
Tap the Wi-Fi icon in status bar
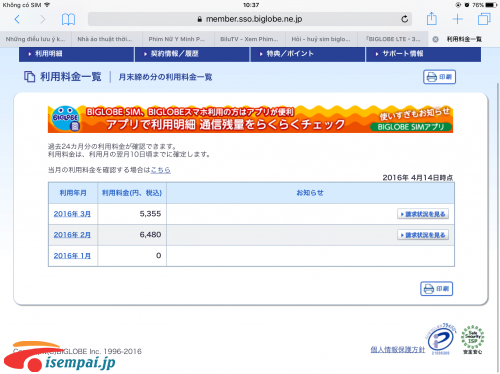pos(47,5)
